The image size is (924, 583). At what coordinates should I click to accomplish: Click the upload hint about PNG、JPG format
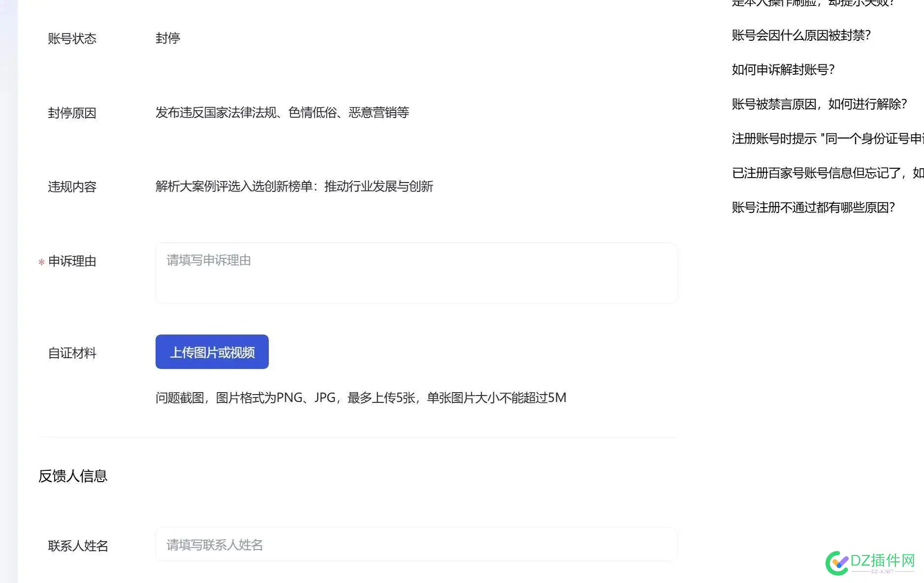pyautogui.click(x=361, y=398)
